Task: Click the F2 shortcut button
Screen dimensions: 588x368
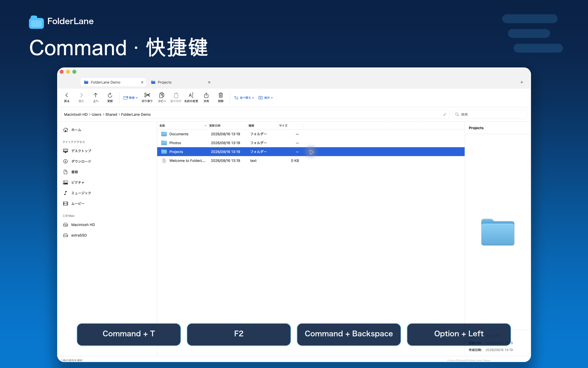Action: pos(239,334)
